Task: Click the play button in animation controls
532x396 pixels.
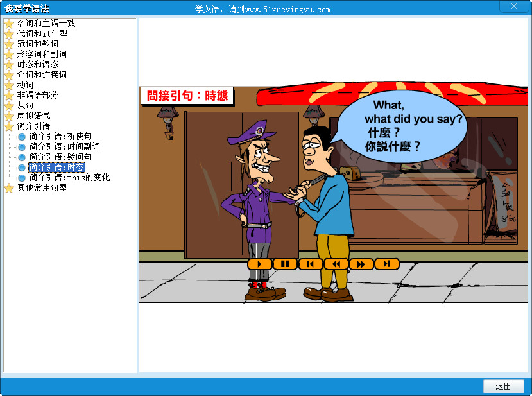Action: [x=259, y=263]
